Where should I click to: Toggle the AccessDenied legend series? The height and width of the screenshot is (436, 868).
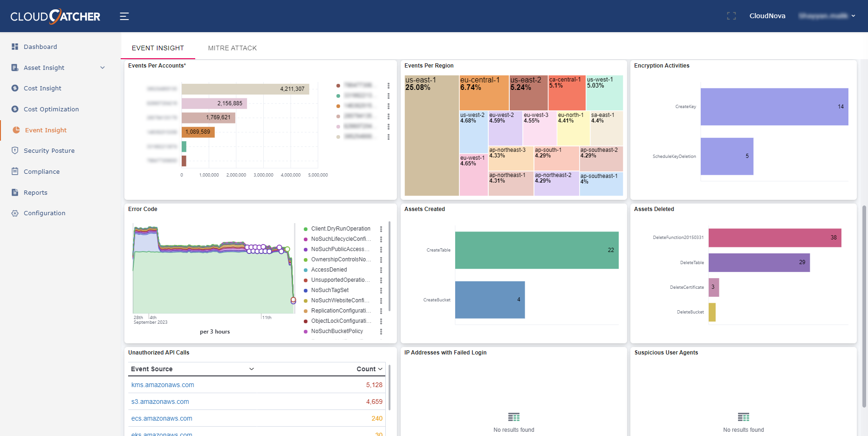click(329, 270)
